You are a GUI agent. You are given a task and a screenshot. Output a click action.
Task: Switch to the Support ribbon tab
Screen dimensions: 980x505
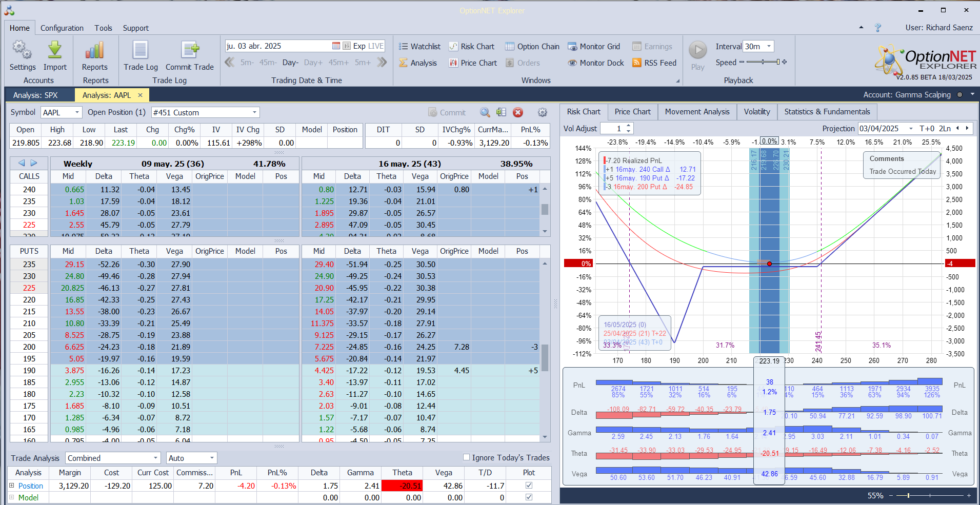[135, 28]
